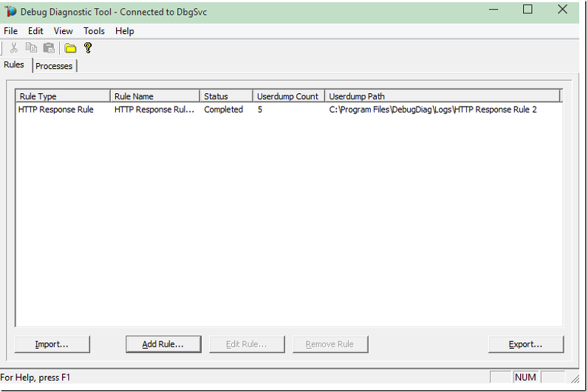The height and width of the screenshot is (392, 587).
Task: Open the Tools menu
Action: point(94,31)
